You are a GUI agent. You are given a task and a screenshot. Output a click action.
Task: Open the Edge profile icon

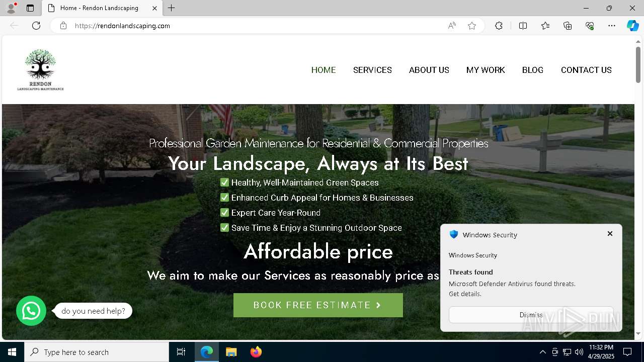(11, 8)
